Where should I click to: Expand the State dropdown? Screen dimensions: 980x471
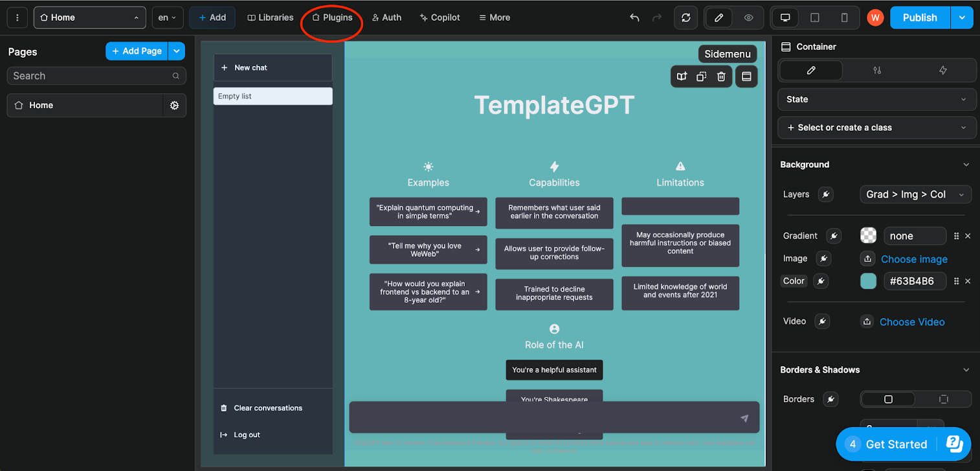[x=876, y=99]
